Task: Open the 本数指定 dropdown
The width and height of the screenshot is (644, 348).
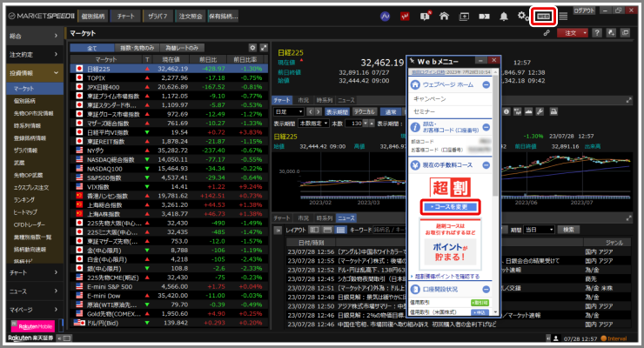Action: pyautogui.click(x=314, y=124)
